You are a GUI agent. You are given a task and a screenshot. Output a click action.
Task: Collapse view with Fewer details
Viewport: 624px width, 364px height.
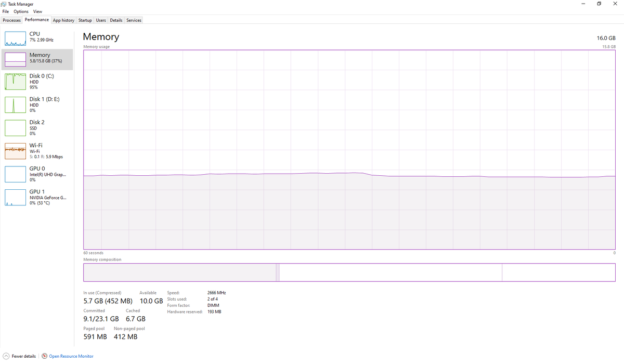(24, 356)
